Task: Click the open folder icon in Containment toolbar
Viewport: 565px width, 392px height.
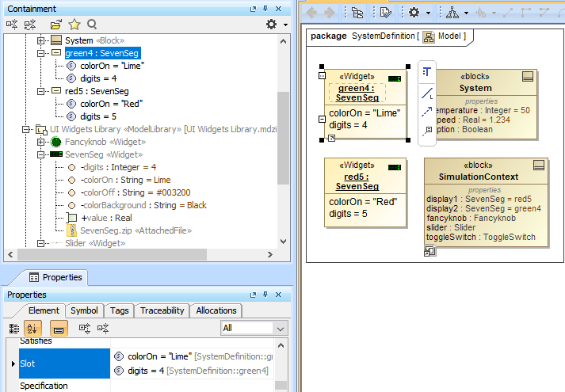Action: pyautogui.click(x=55, y=25)
